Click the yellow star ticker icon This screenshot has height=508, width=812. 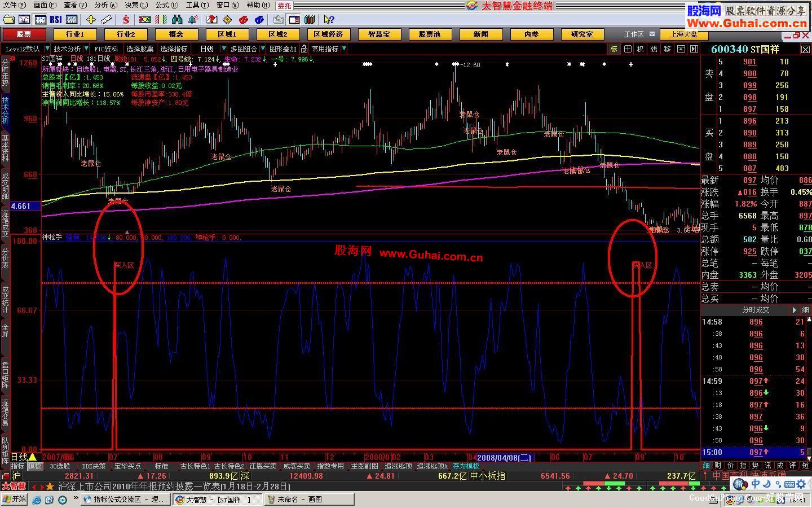pyautogui.click(x=50, y=486)
